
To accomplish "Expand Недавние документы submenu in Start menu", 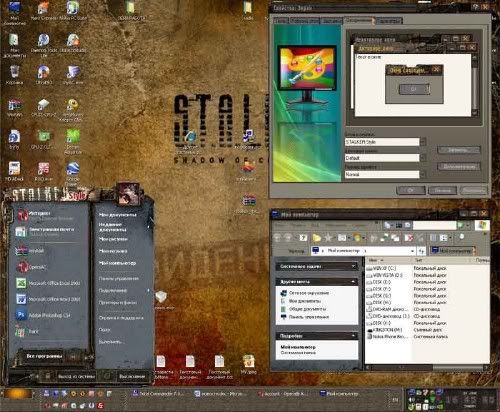I will coord(124,227).
